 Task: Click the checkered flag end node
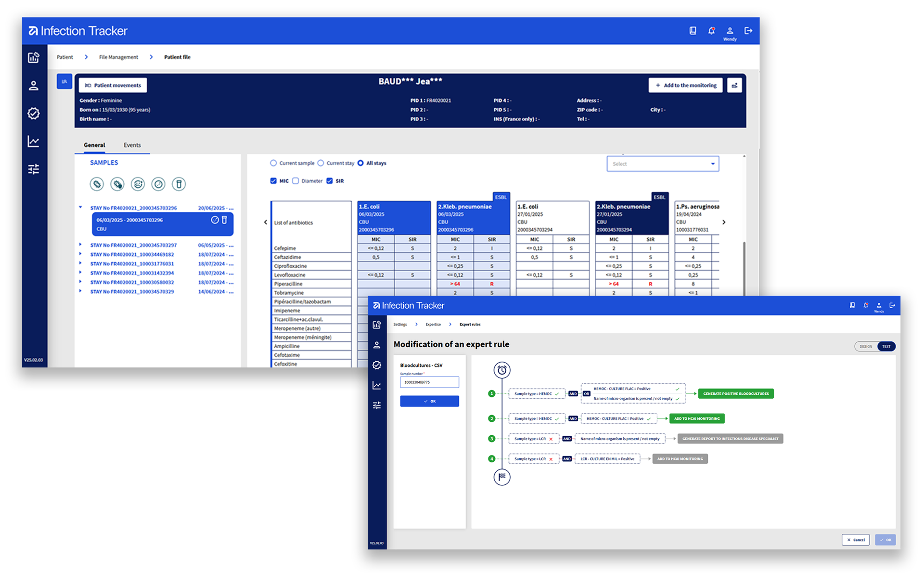tap(502, 477)
